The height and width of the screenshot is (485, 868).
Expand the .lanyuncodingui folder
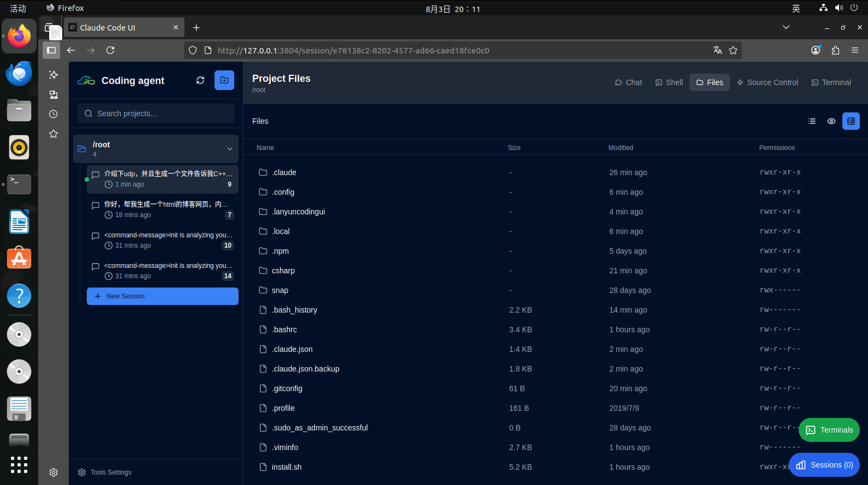point(298,212)
